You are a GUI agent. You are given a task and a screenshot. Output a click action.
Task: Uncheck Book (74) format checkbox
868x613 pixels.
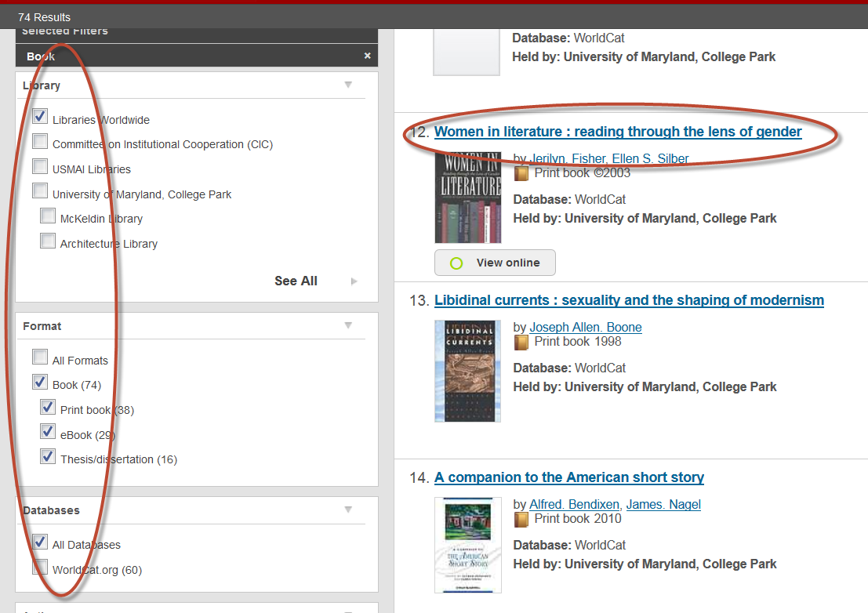click(40, 382)
